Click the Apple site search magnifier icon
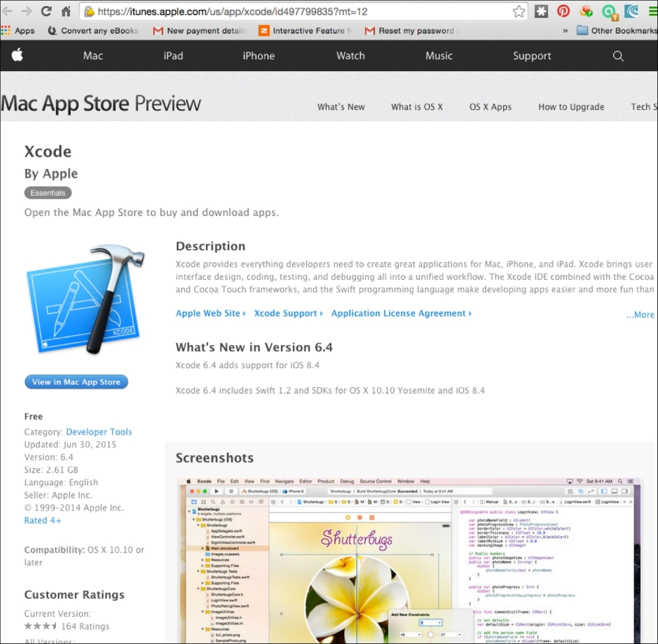The image size is (658, 644). [x=618, y=56]
